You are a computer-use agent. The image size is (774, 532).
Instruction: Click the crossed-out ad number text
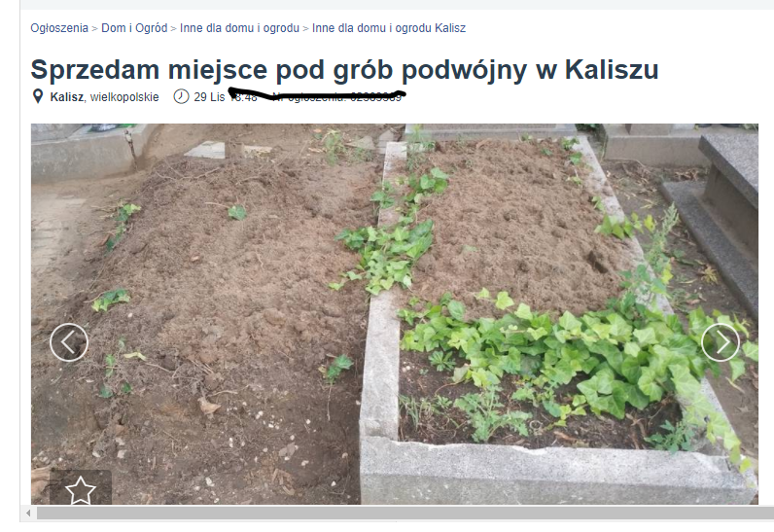click(337, 96)
